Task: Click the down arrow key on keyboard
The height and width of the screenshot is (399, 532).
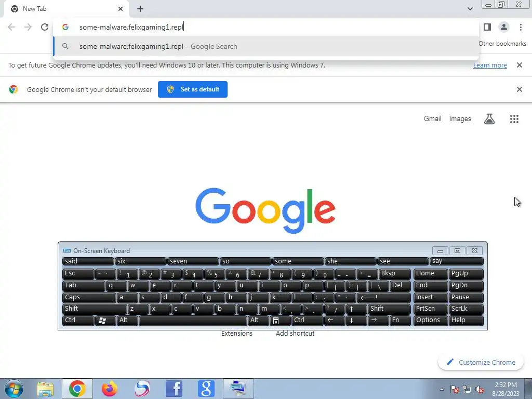Action: [356, 320]
